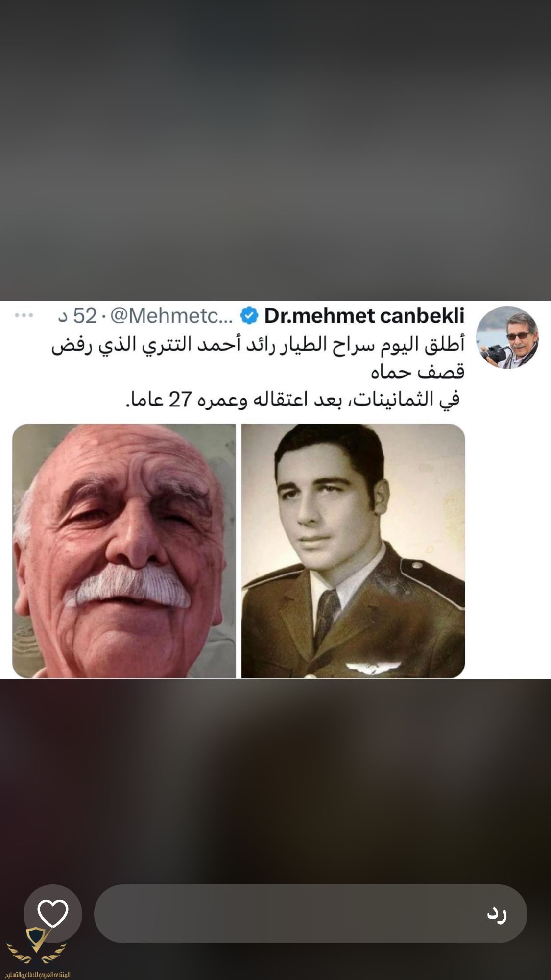
Task: Like the story with the heart icon
Action: (x=53, y=914)
